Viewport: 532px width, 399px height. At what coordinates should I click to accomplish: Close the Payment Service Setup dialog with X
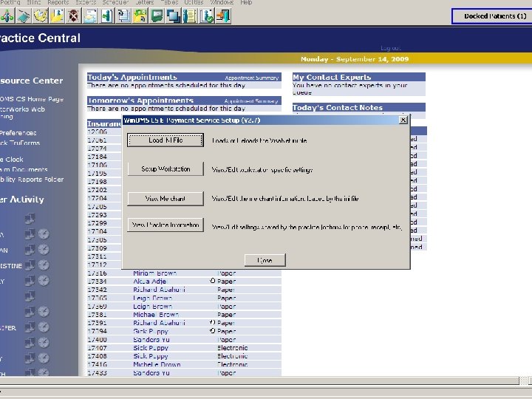[403, 120]
